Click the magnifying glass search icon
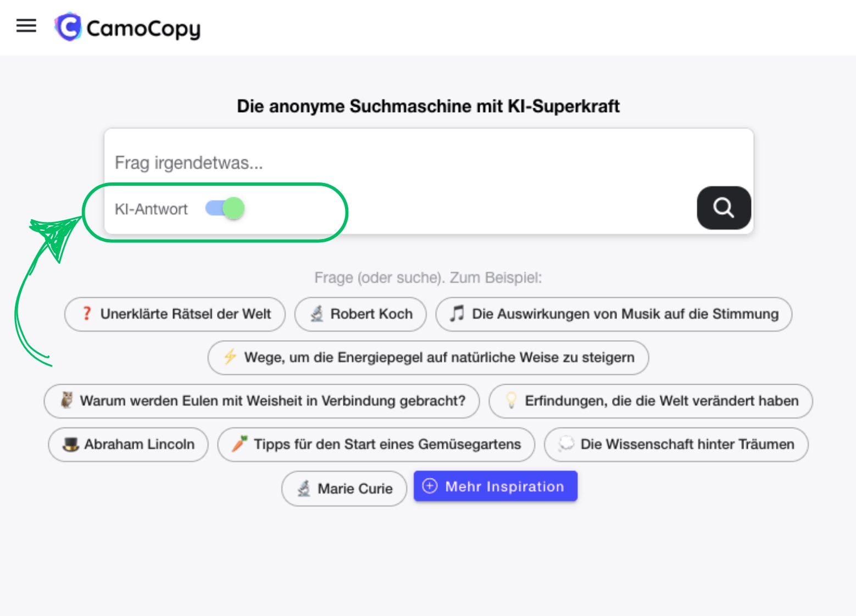The image size is (856, 616). point(724,208)
